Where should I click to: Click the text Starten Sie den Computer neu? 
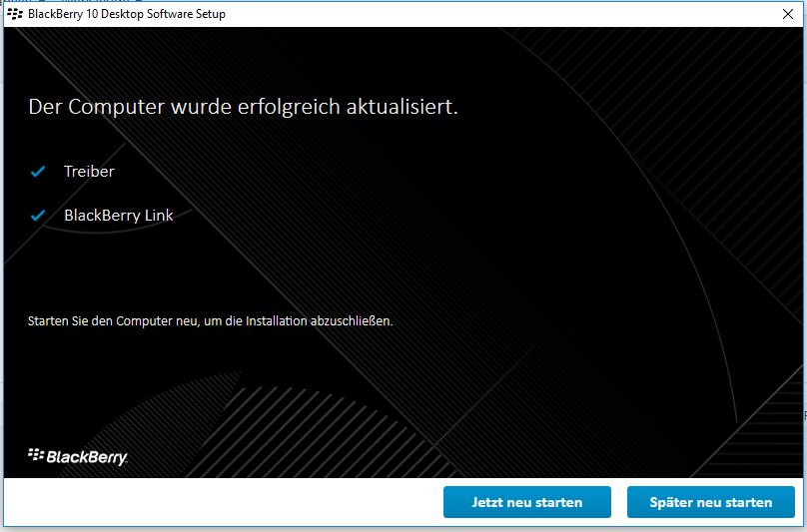click(x=113, y=321)
